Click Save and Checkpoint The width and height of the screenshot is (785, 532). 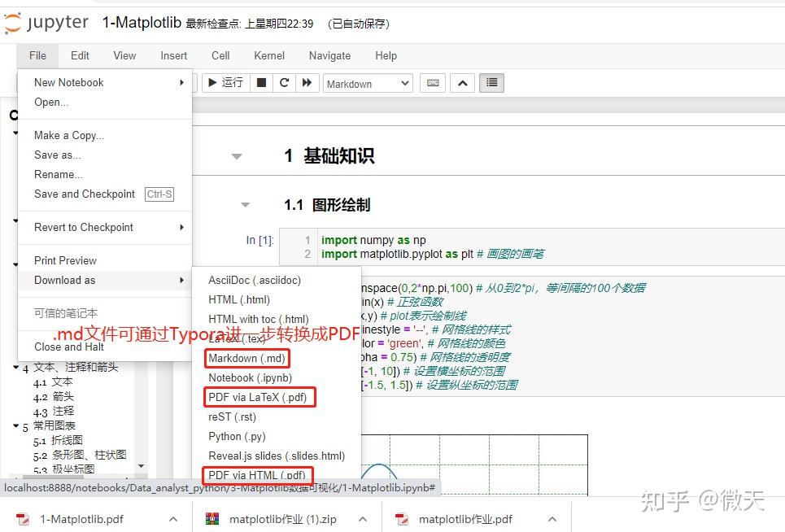pos(84,194)
